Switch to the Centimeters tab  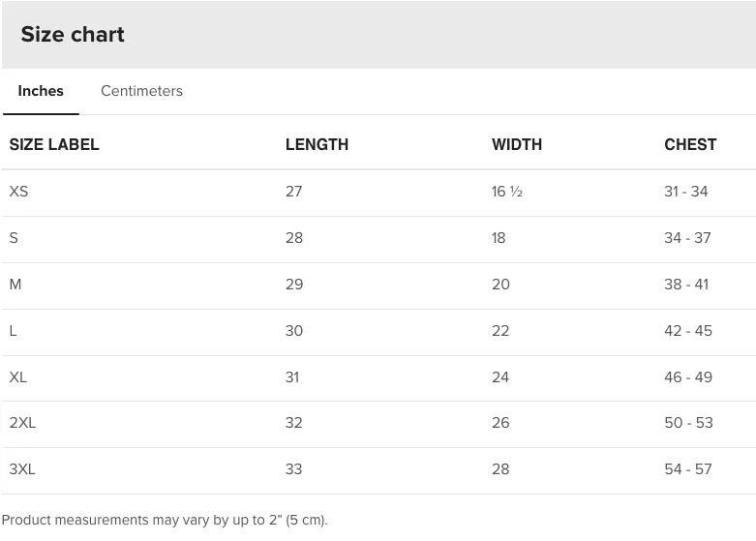coord(141,91)
